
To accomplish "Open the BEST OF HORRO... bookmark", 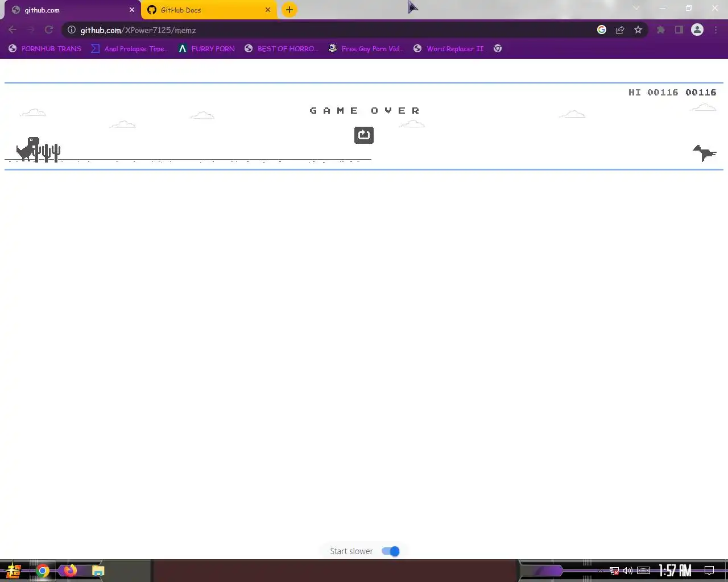I will pyautogui.click(x=281, y=49).
